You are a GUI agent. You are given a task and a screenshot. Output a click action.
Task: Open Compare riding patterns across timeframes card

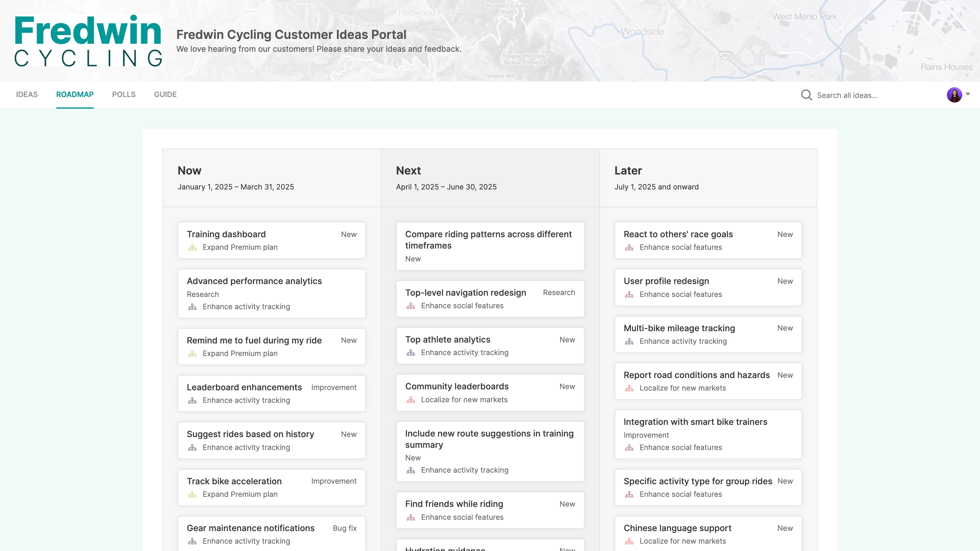pyautogui.click(x=488, y=240)
